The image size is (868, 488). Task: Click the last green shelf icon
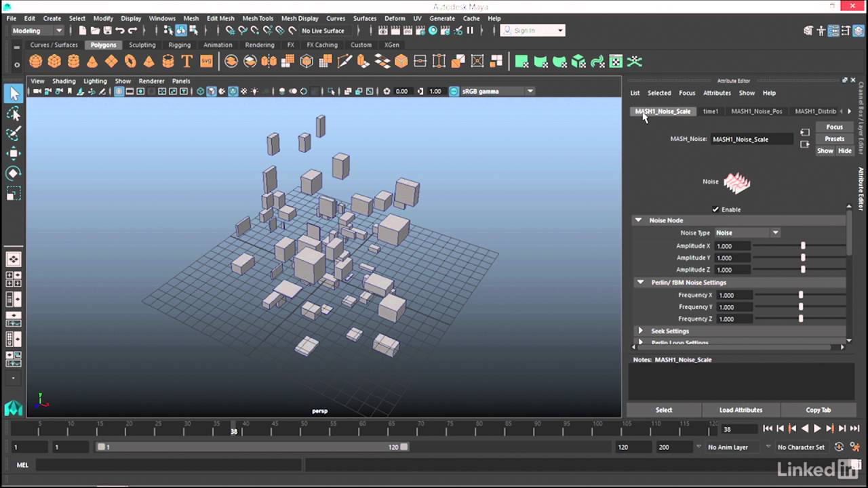[635, 62]
